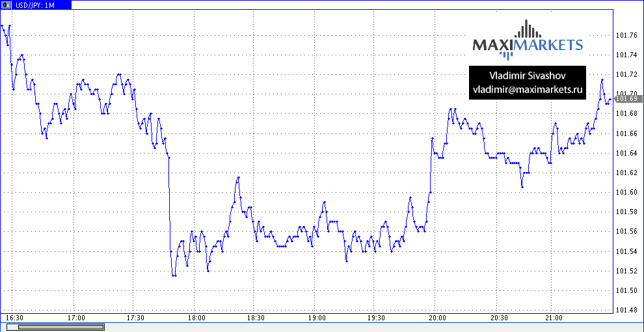Click the 101.60 price axis label
This screenshot has height=332, width=644.
(x=626, y=193)
